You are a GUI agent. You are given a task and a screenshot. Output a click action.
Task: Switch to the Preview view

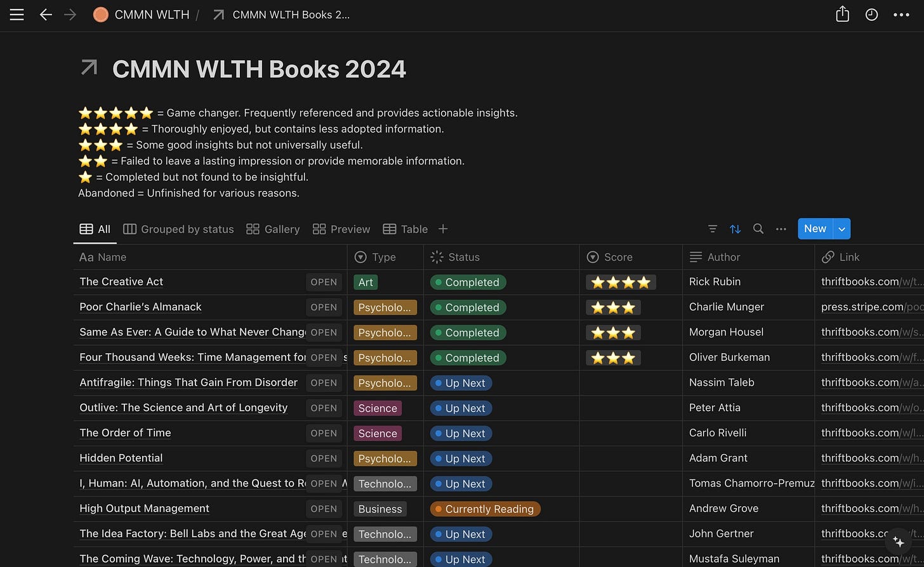click(341, 229)
